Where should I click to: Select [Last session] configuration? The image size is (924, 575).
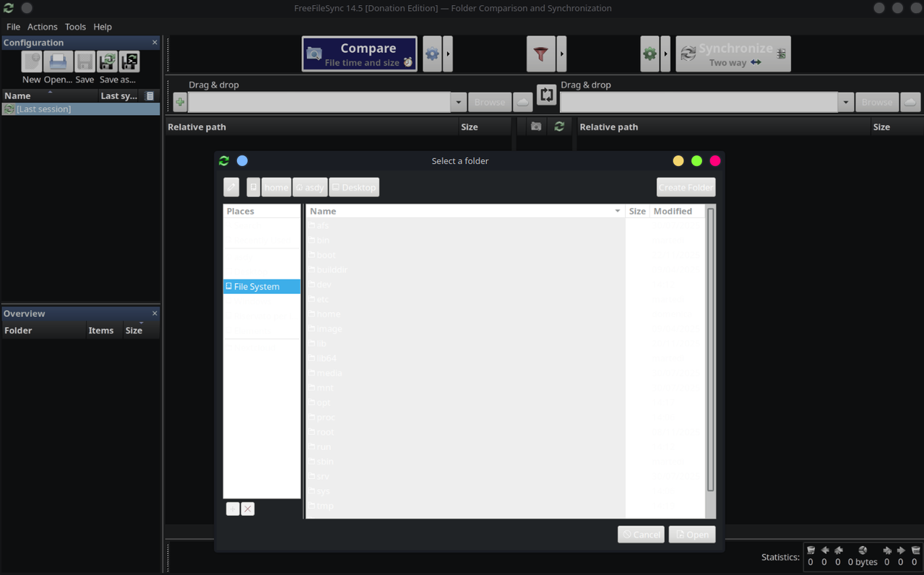point(80,109)
